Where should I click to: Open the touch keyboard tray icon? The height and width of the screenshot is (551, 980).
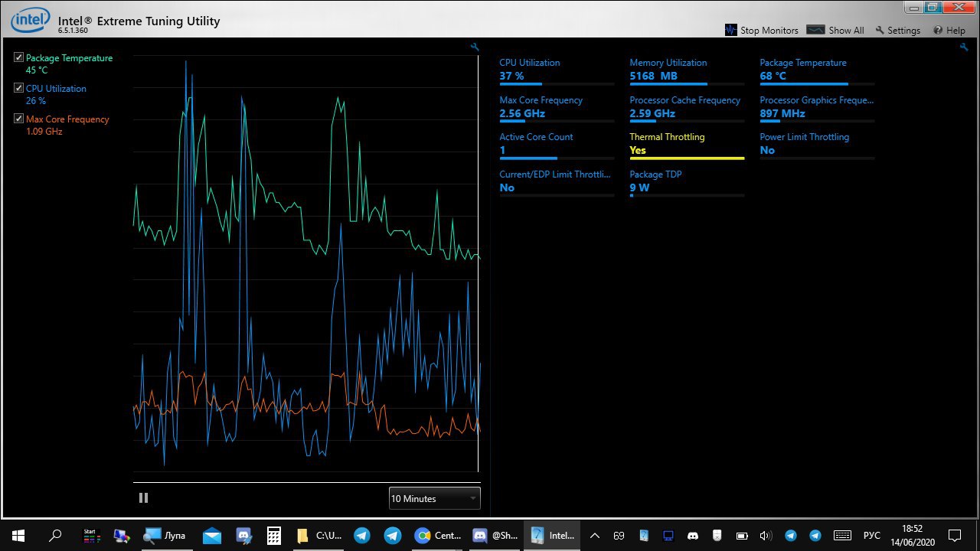pos(842,536)
